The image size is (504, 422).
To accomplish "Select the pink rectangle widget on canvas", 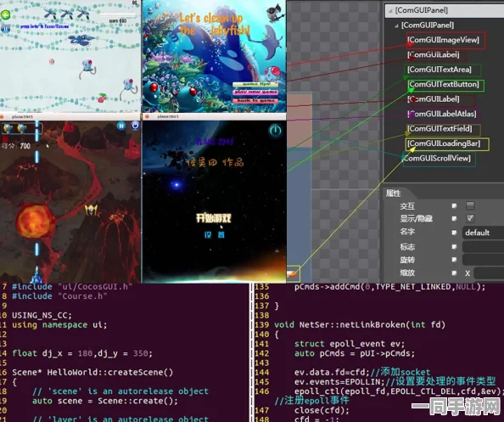I will [299, 121].
